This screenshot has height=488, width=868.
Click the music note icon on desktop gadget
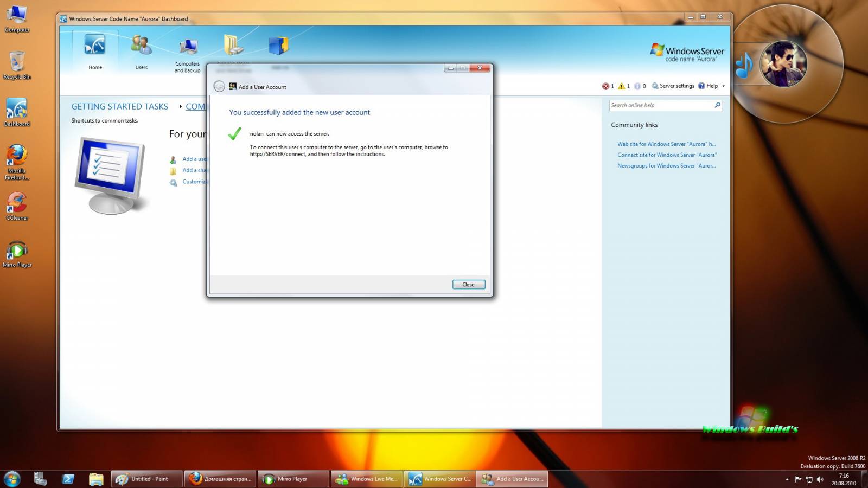coord(744,66)
